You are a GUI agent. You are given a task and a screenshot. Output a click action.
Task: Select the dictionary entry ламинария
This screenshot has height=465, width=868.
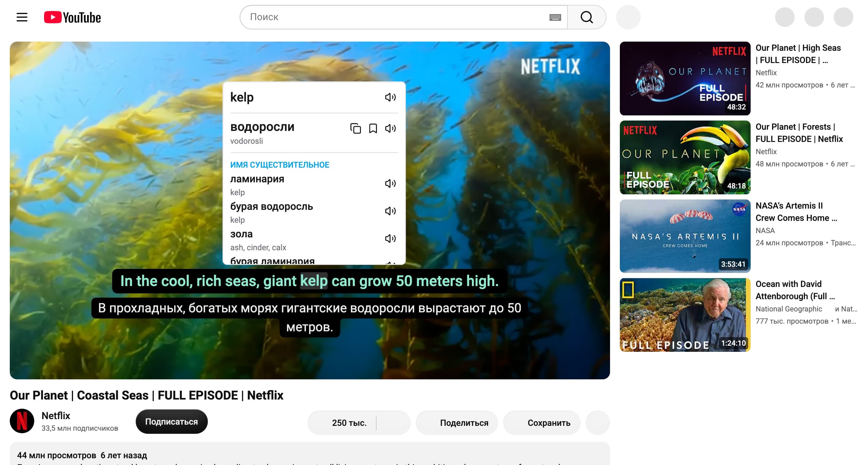(x=257, y=179)
